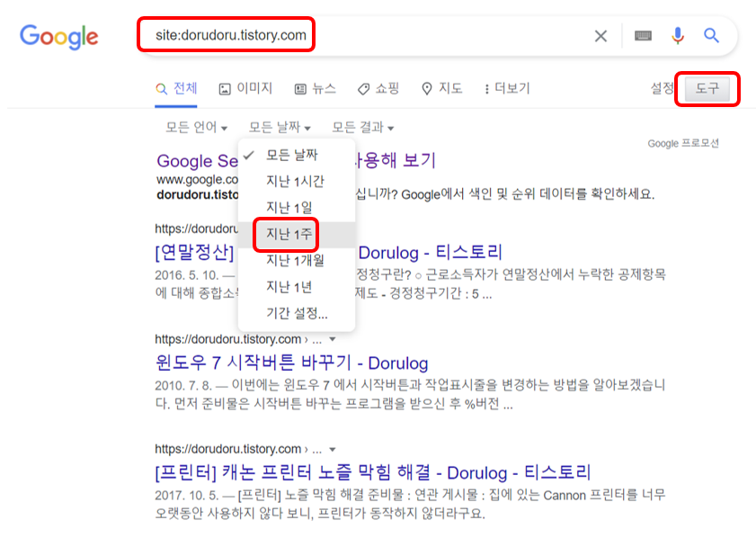Click the blue magnifier search icon
This screenshot has width=756, height=547.
[x=711, y=35]
